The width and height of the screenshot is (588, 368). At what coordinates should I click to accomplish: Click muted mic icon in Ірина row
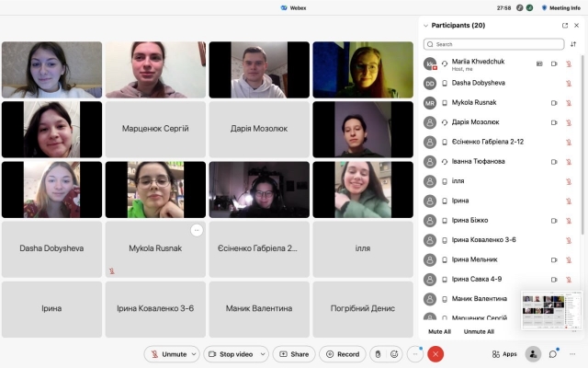569,201
